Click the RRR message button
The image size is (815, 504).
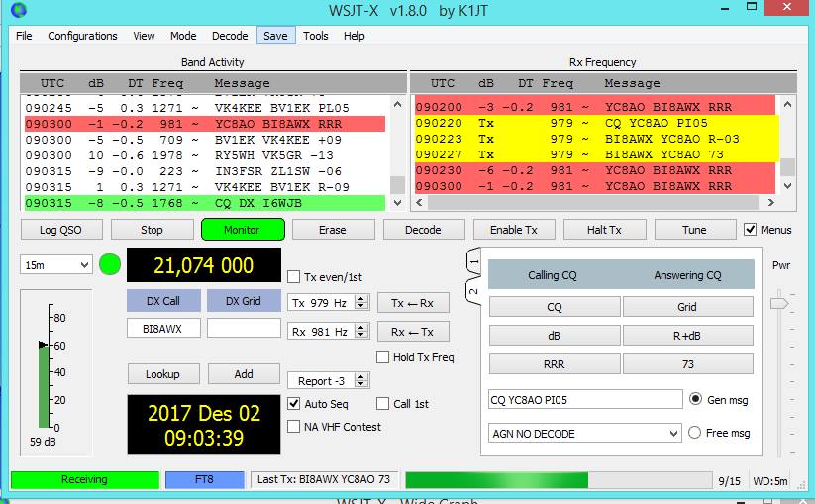[555, 364]
